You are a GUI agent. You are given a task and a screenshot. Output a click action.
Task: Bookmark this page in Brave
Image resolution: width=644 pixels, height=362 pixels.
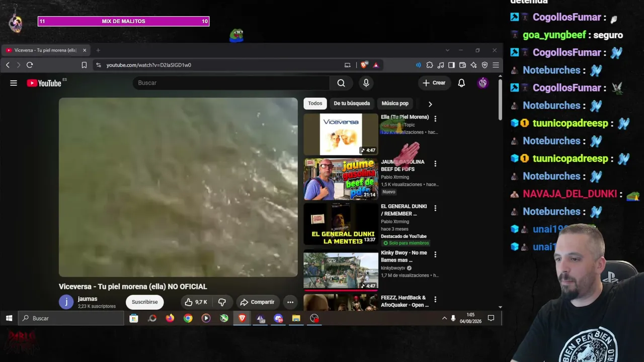pos(84,65)
